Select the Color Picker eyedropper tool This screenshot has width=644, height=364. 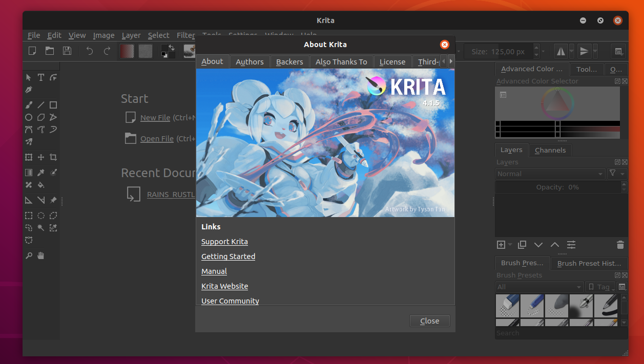click(41, 173)
